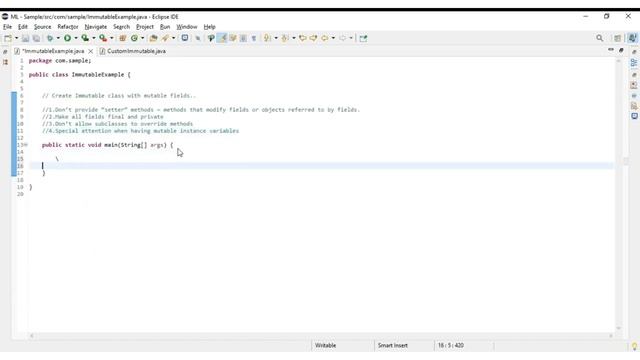The height and width of the screenshot is (360, 640).
Task: Launch Debug with the bug icon
Action: pyautogui.click(x=50, y=38)
